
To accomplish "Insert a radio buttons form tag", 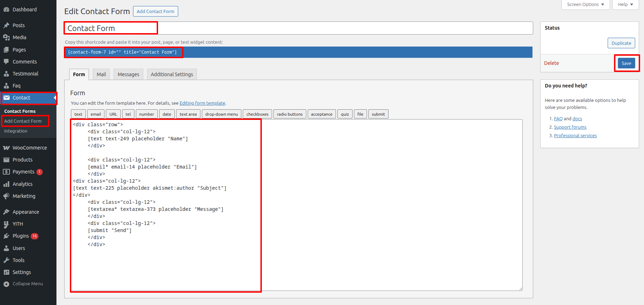I will (x=290, y=114).
